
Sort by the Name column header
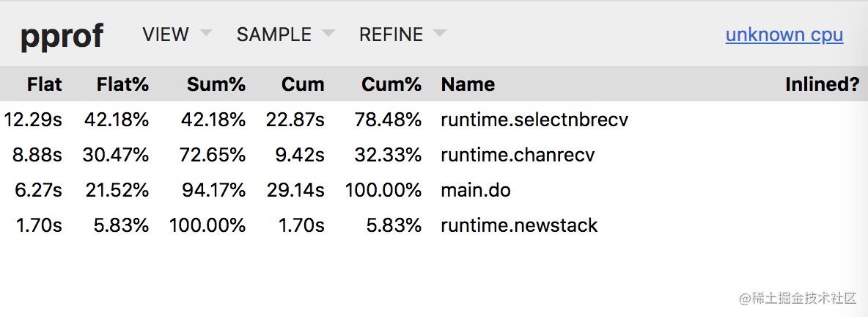(468, 84)
